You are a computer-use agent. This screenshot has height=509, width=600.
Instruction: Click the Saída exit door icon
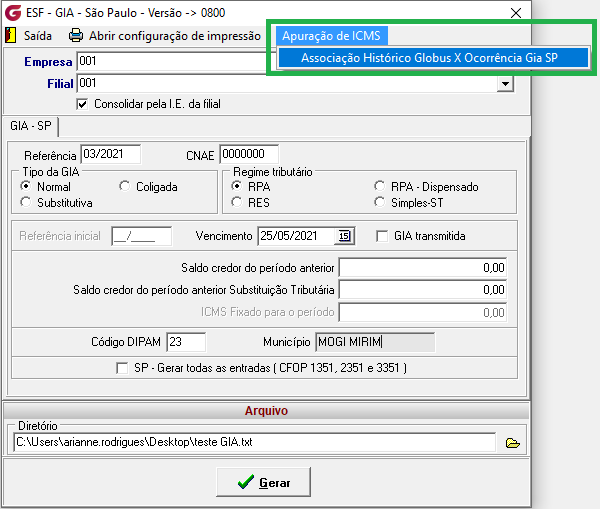[x=10, y=35]
